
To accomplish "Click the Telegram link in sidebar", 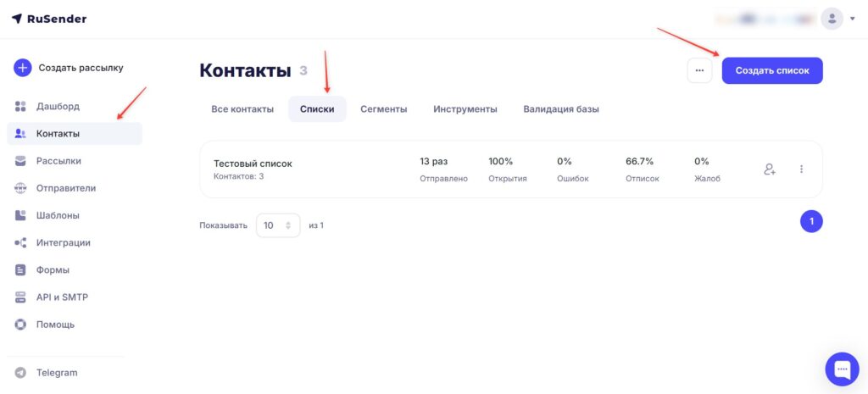I will [57, 373].
